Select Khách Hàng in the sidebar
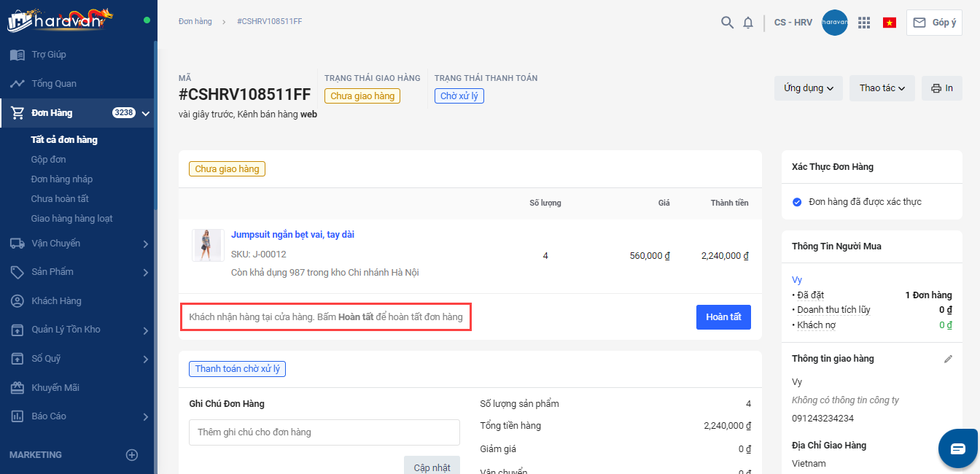Image resolution: width=980 pixels, height=474 pixels. (56, 301)
